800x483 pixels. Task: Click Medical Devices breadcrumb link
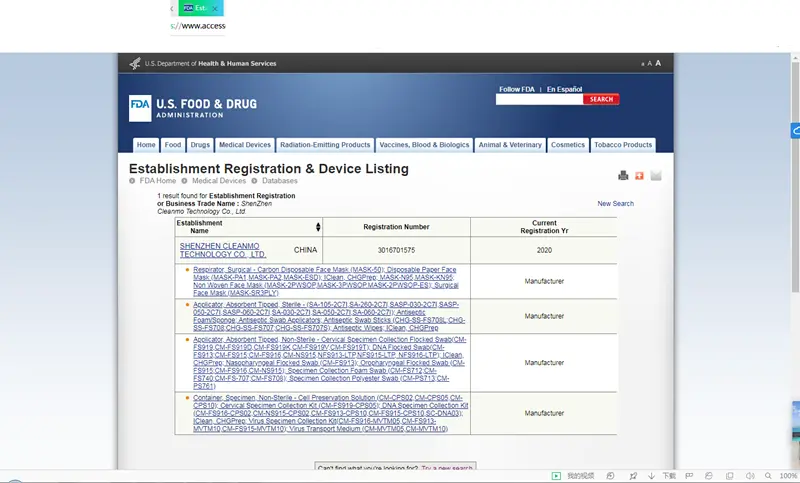[x=219, y=181]
